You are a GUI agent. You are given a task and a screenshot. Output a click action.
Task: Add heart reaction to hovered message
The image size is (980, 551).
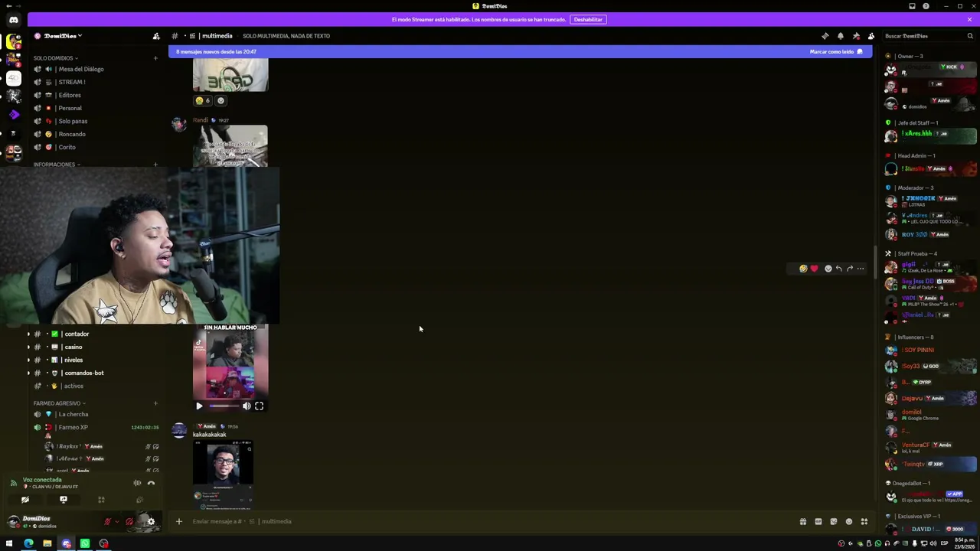click(814, 269)
